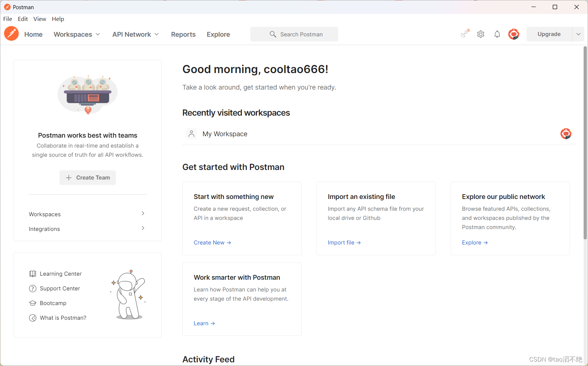The height and width of the screenshot is (366, 588).
Task: Click the waving astronaut illustration
Action: 129,295
